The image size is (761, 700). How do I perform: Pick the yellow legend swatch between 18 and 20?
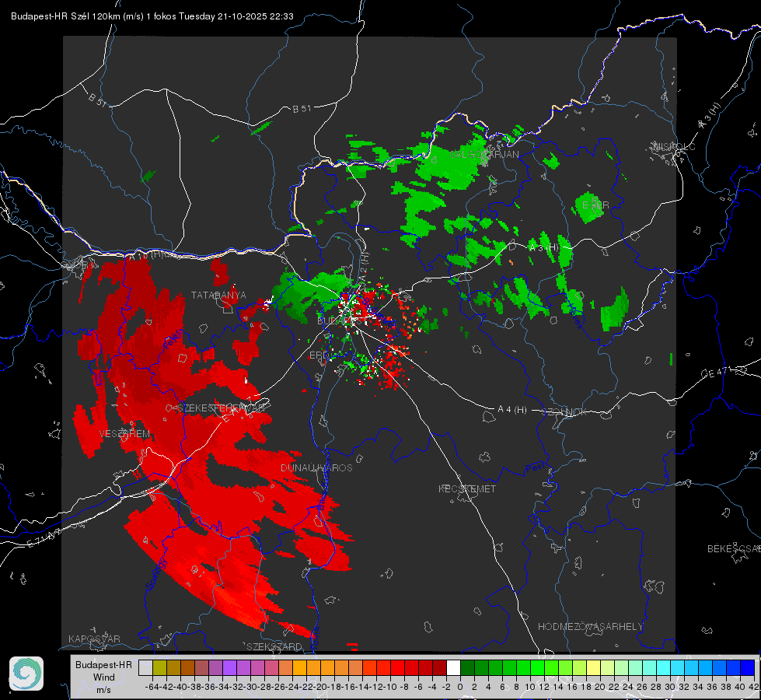(594, 667)
